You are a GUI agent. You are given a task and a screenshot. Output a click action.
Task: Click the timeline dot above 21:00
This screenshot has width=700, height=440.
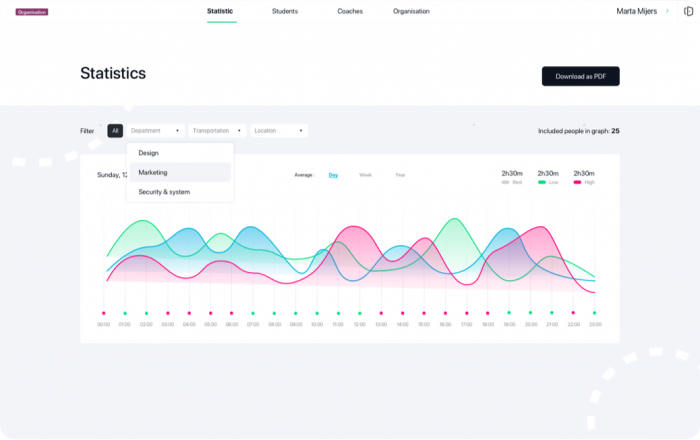click(x=552, y=313)
